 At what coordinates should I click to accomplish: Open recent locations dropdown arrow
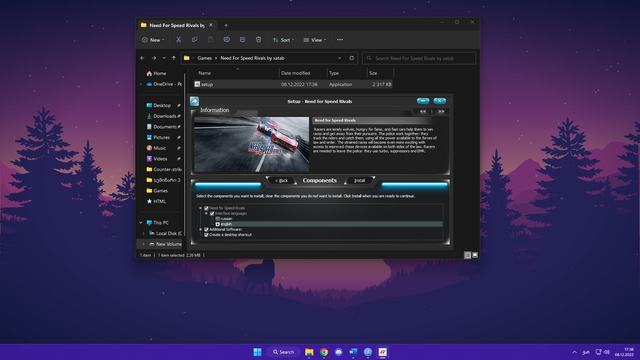(164, 58)
